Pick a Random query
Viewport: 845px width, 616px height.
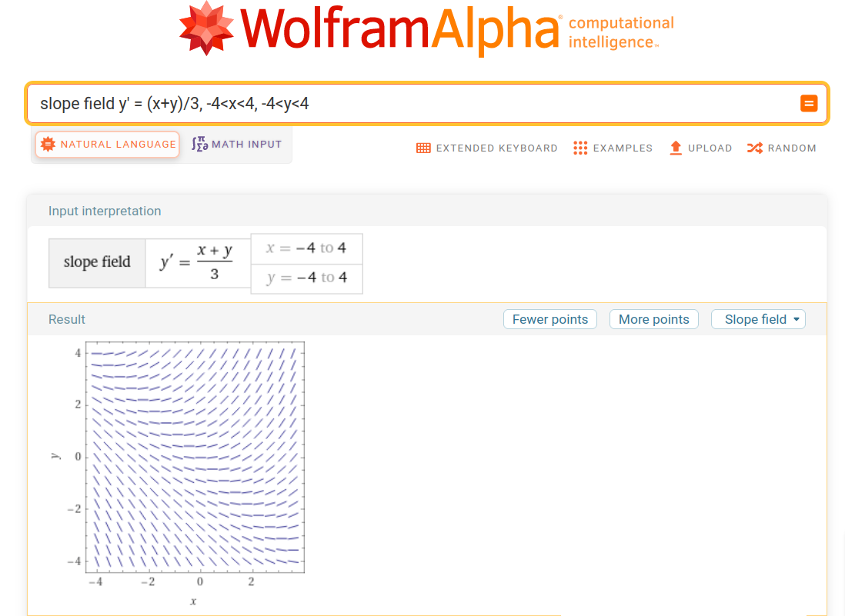781,148
